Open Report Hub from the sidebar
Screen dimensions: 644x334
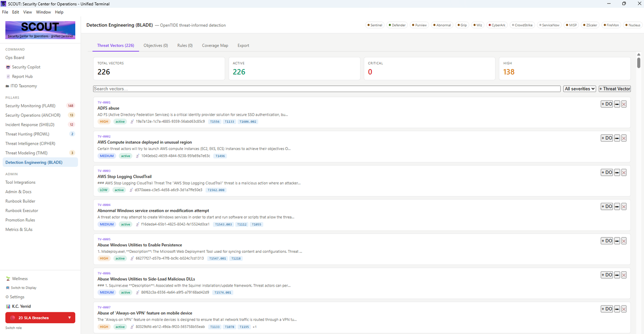(22, 76)
